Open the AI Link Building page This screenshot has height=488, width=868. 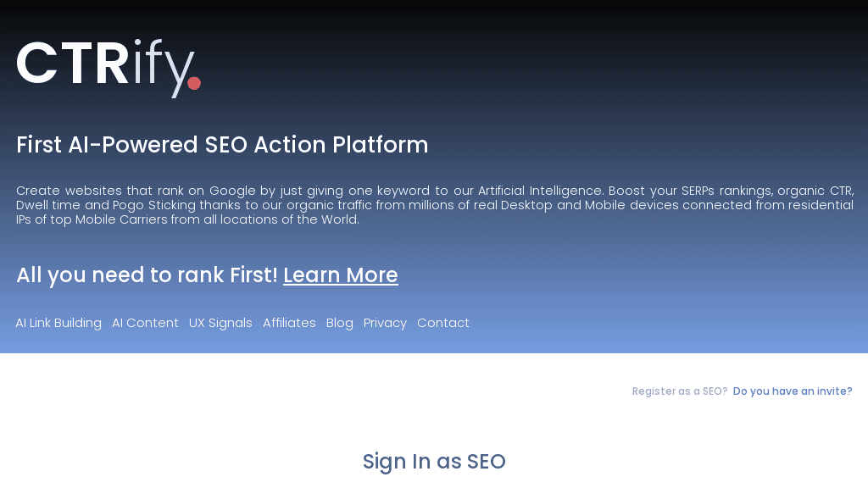point(58,323)
